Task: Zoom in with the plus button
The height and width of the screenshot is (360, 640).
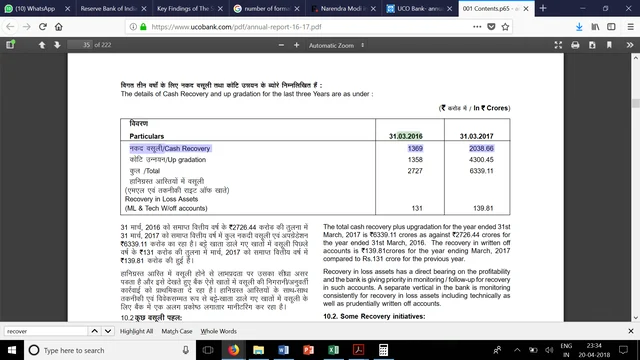Action: tap(296, 45)
